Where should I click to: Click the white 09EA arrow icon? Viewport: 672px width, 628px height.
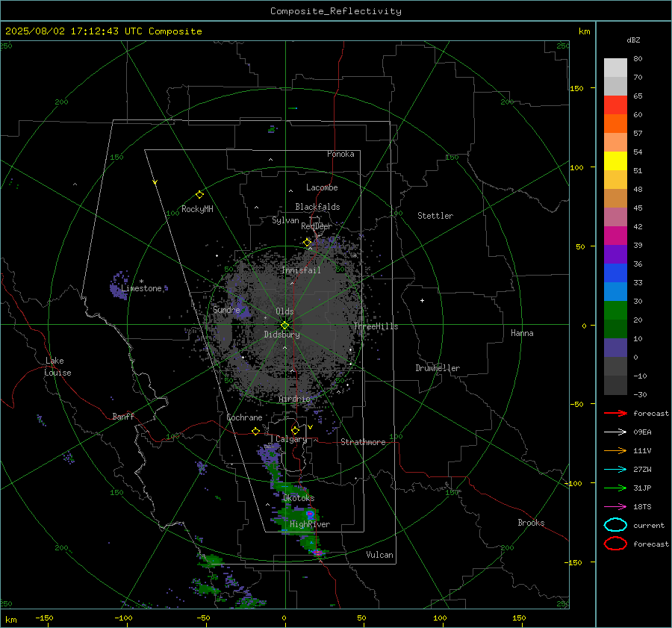pyautogui.click(x=615, y=432)
